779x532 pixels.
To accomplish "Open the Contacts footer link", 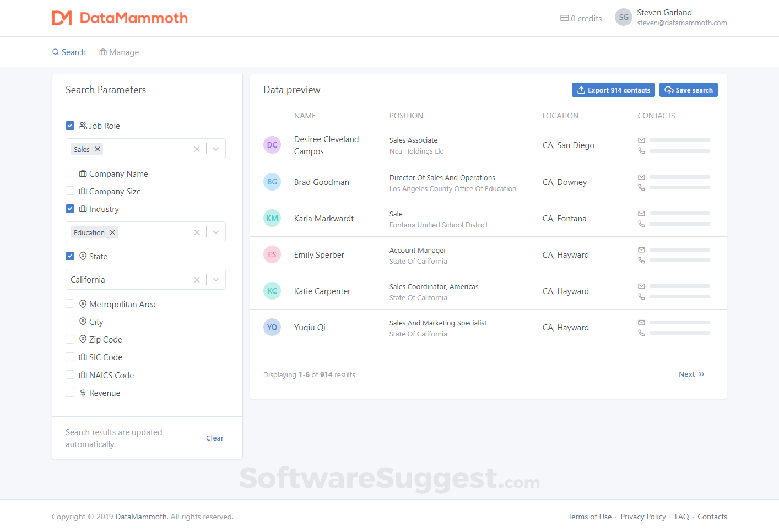I will click(712, 517).
